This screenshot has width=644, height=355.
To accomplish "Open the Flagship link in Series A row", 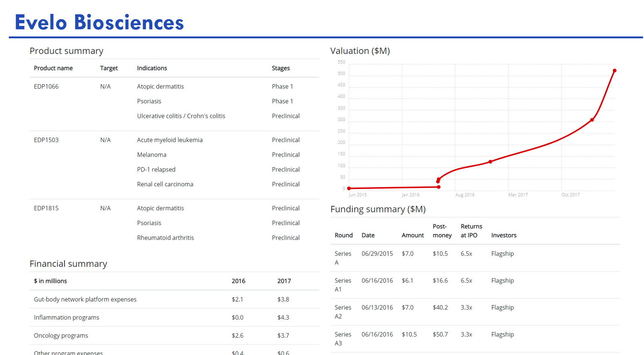I will pos(502,254).
